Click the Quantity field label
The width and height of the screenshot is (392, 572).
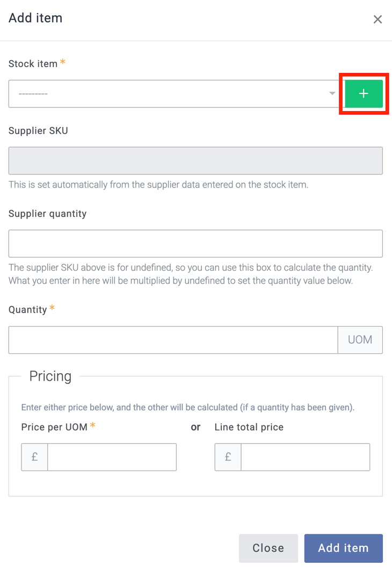tap(28, 310)
